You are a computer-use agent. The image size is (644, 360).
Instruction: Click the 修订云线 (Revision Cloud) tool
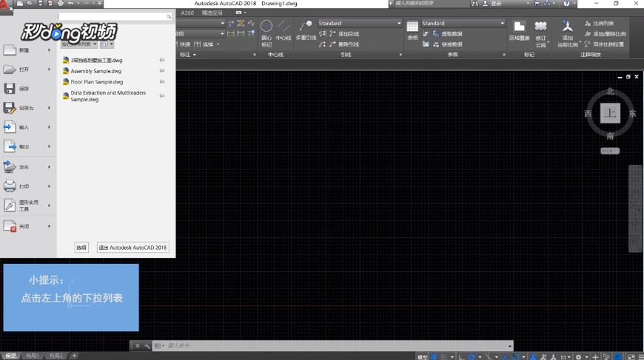pyautogui.click(x=540, y=33)
